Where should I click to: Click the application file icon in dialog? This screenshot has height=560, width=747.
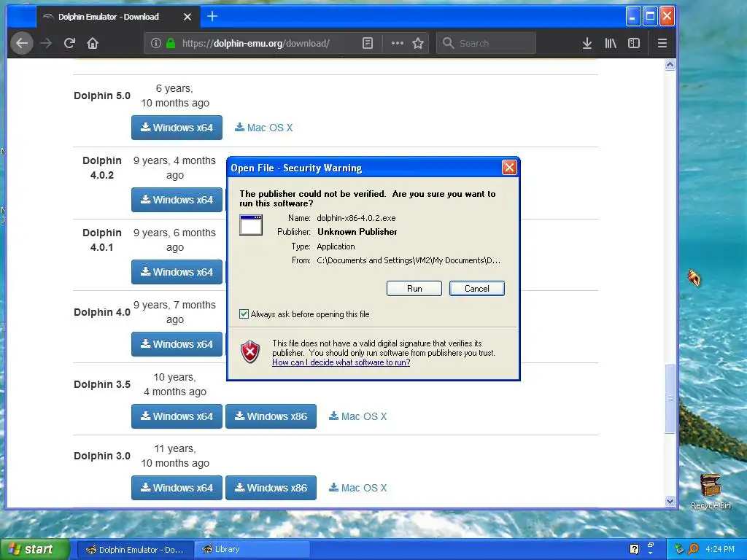point(251,225)
